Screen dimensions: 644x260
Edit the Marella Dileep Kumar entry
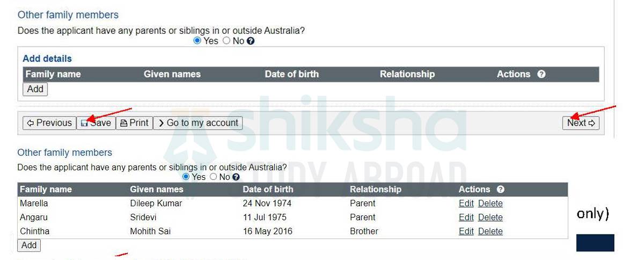[466, 204]
